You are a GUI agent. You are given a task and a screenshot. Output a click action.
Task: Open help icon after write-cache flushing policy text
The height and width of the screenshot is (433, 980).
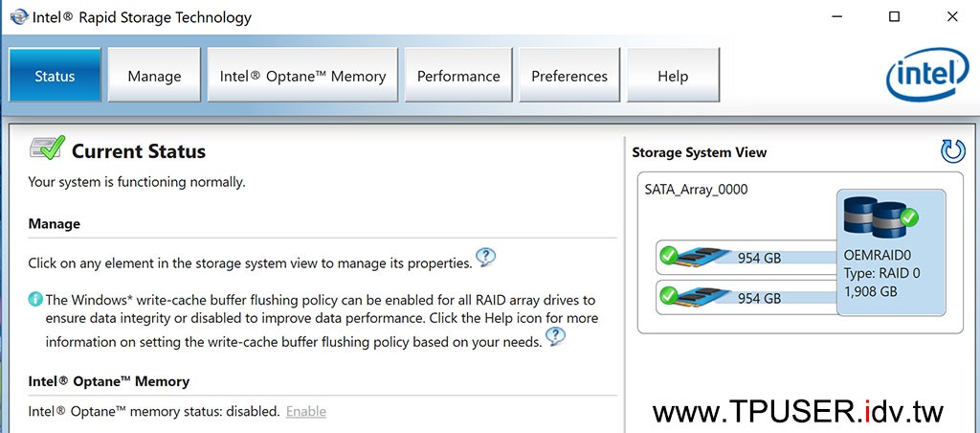555,337
